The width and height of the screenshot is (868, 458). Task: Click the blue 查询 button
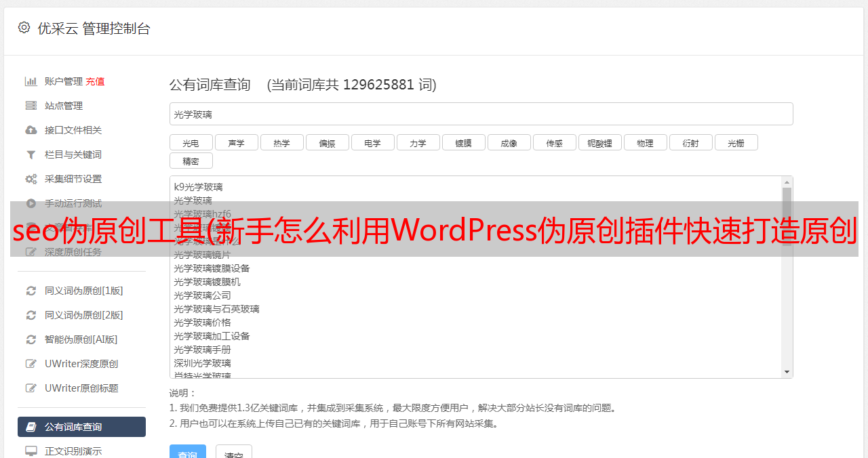(x=187, y=453)
